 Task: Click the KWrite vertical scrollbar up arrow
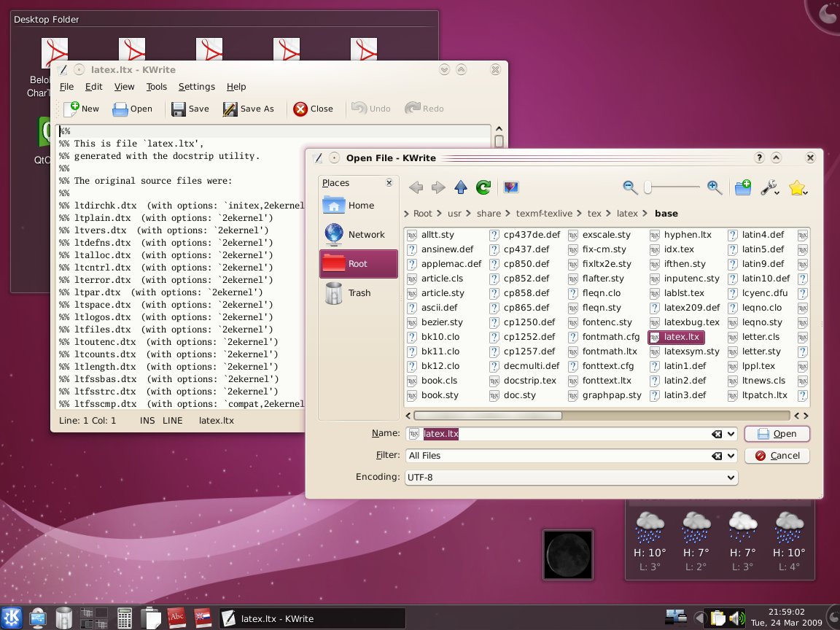pyautogui.click(x=499, y=128)
